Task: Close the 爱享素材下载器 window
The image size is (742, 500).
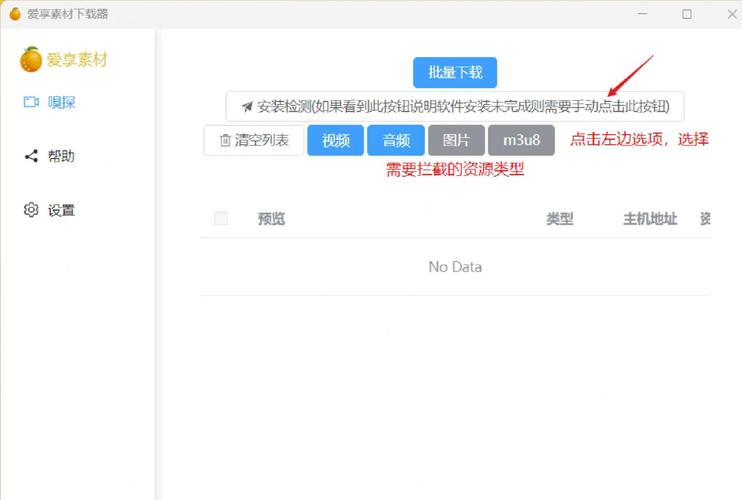Action: pyautogui.click(x=732, y=14)
